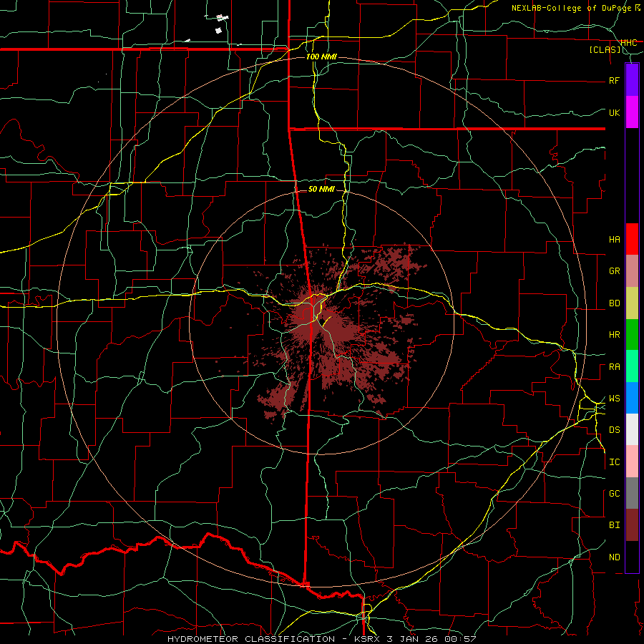Click the dark red BI legend swatch
Viewport: 644px width, 644px height.
tap(632, 525)
